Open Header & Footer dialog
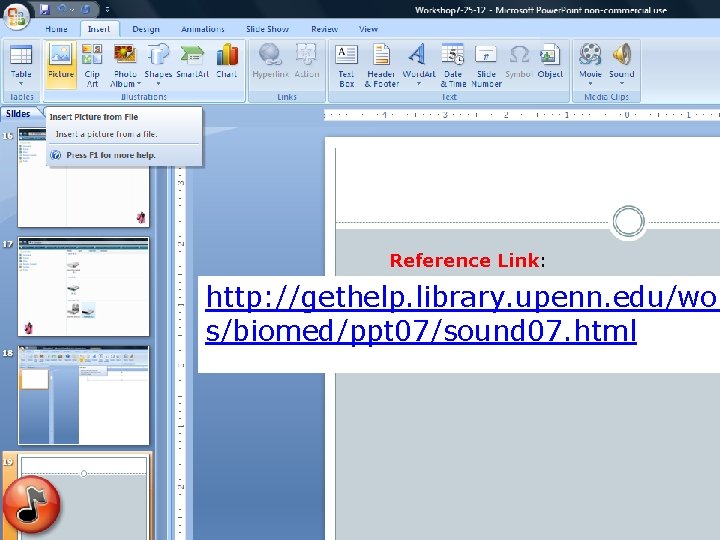This screenshot has height=540, width=720. point(382,64)
